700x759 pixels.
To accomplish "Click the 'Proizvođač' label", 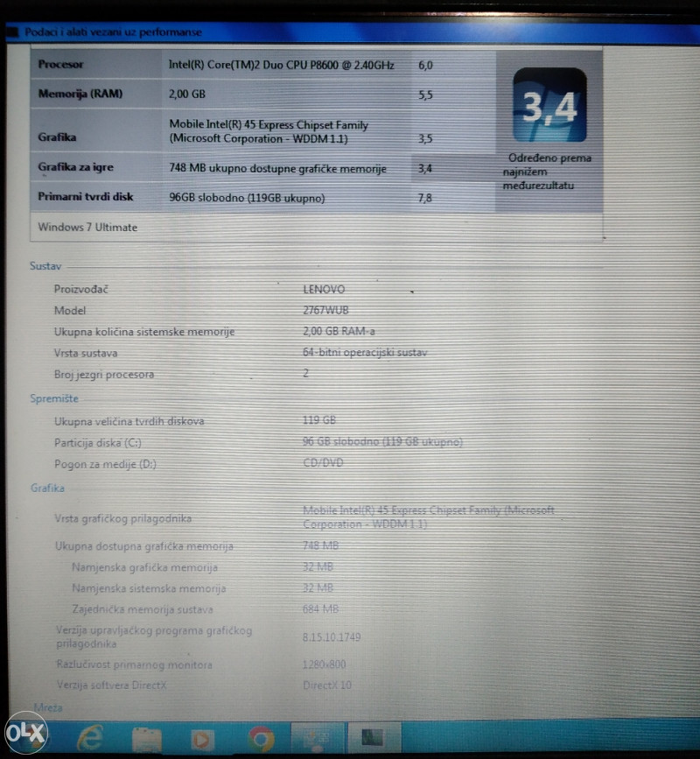I will point(80,289).
